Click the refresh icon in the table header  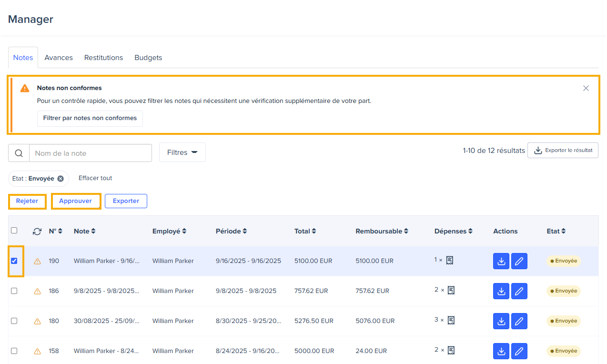37,231
